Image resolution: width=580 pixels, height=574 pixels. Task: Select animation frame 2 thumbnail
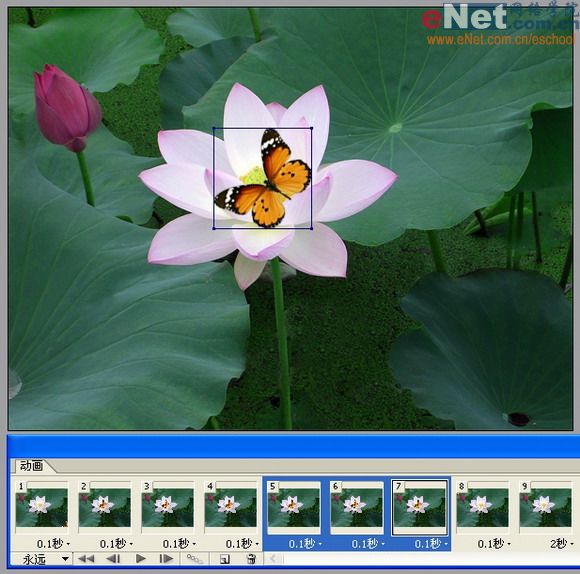click(x=105, y=507)
